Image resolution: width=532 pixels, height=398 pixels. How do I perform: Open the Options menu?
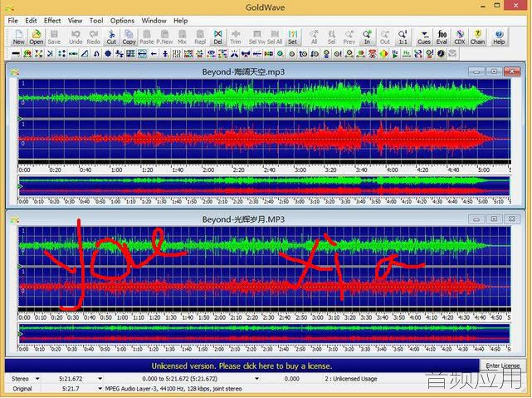click(122, 21)
